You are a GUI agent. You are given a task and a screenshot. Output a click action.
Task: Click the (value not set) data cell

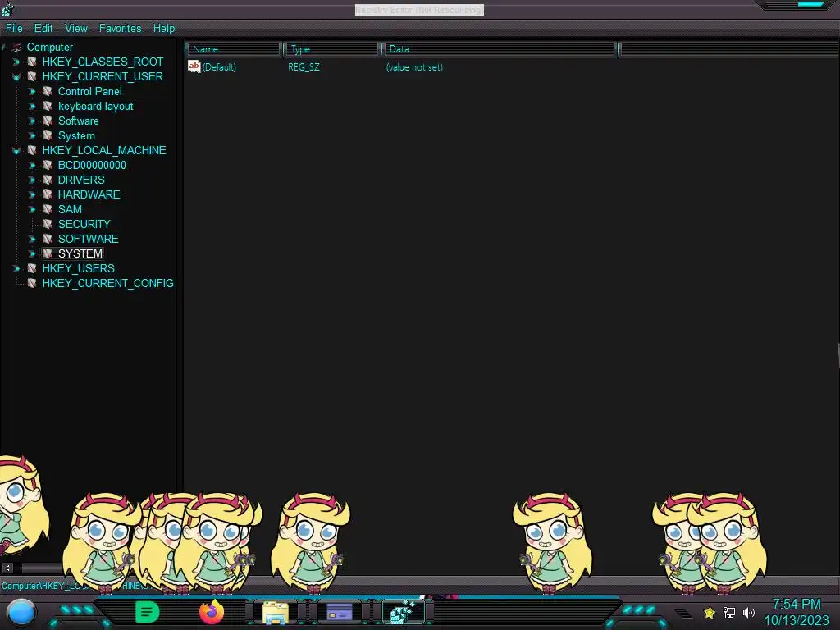414,67
